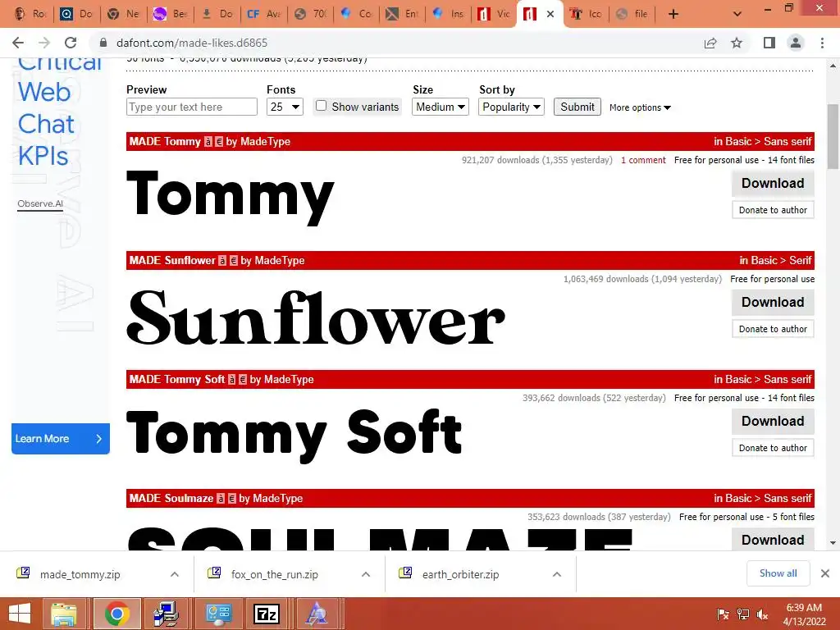Reload the dafont page

(x=71, y=43)
